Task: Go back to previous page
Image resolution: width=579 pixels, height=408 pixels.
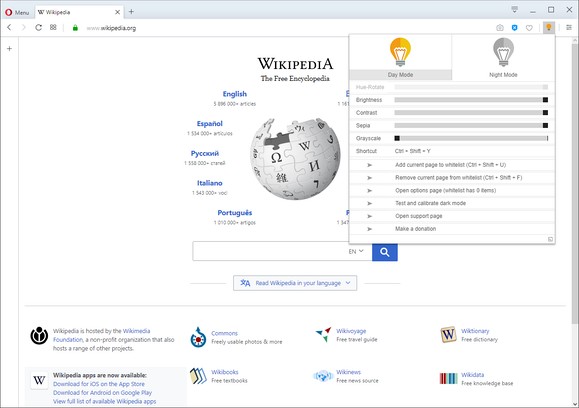Action: [10, 28]
